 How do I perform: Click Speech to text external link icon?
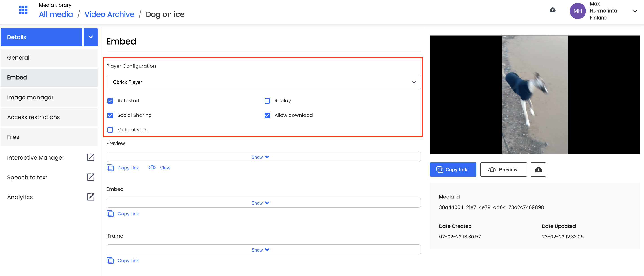pos(90,177)
